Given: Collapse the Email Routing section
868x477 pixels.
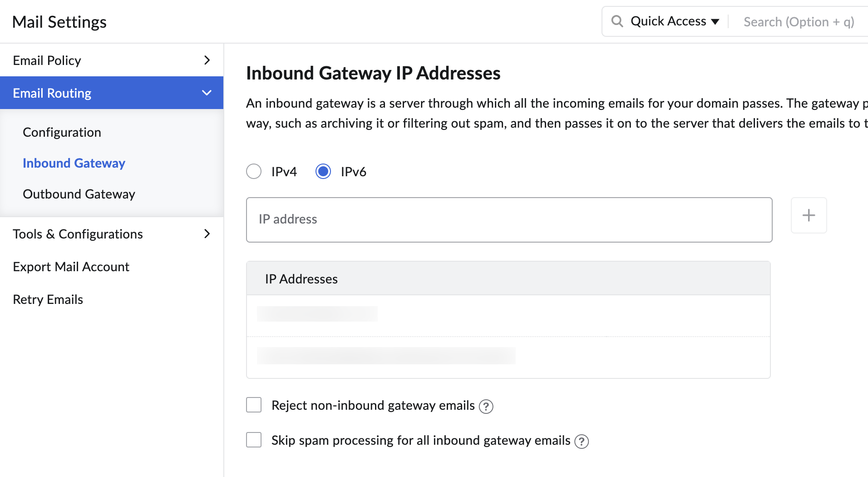Looking at the screenshot, I should tap(207, 93).
